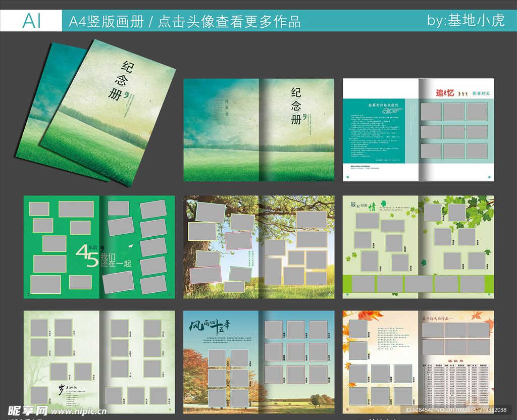Image resolution: width=517 pixels, height=420 pixels.
Task: Click the AI format icon in the top-left header
Action: [x=31, y=20]
